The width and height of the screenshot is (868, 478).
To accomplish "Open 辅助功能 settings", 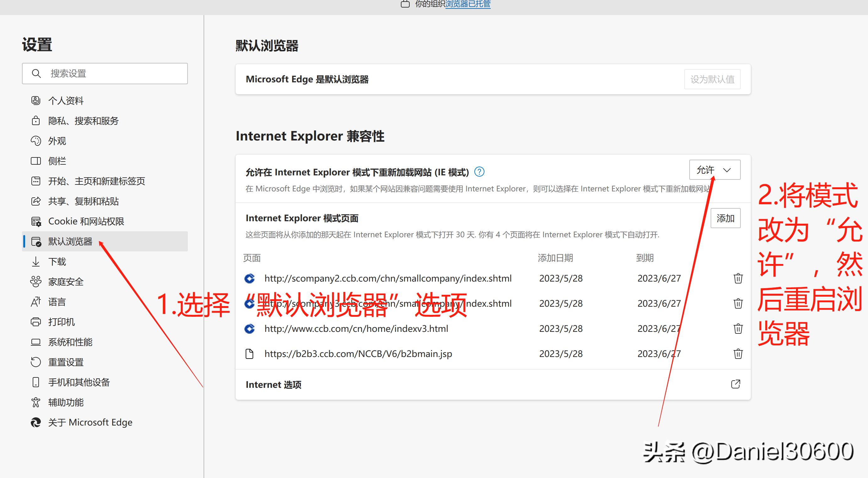I will (66, 402).
